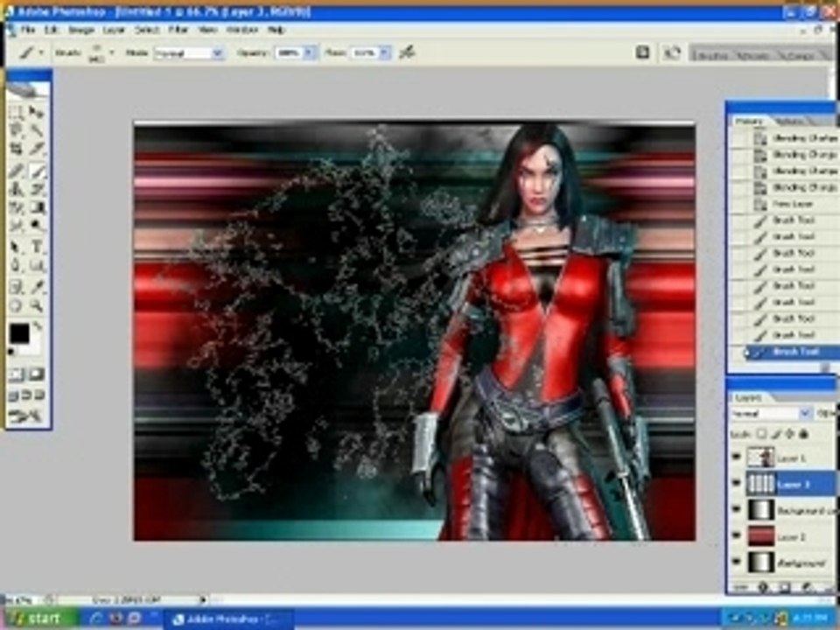Viewport: 840px width, 630px height.
Task: Open the Opacity slider arrow in the options bar
Action: coord(309,53)
